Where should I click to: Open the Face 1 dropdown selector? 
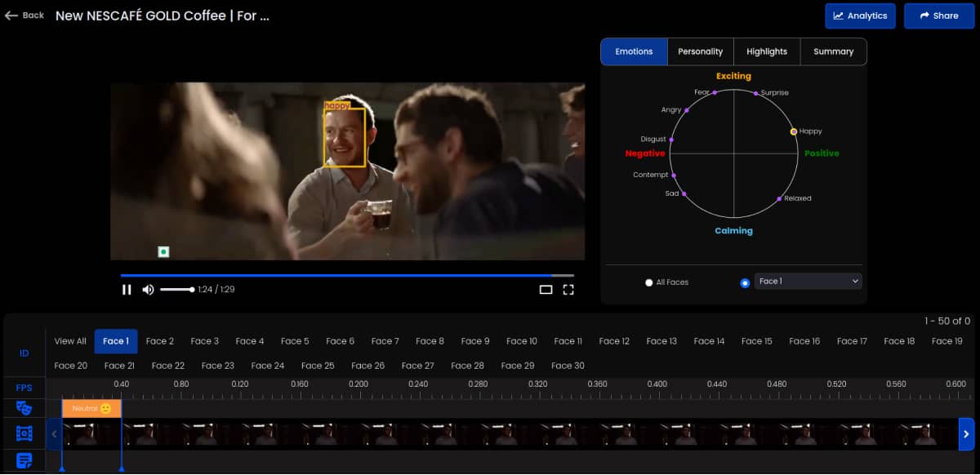808,282
